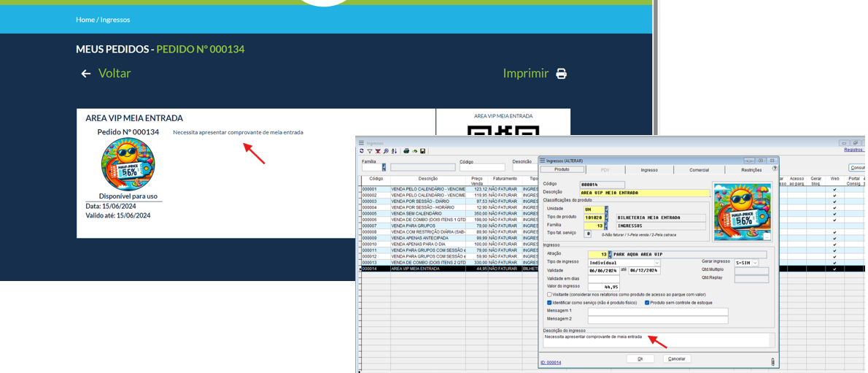The image size is (868, 373).
Task: Expand the Gerar ingresso dropdown
Action: tap(755, 263)
